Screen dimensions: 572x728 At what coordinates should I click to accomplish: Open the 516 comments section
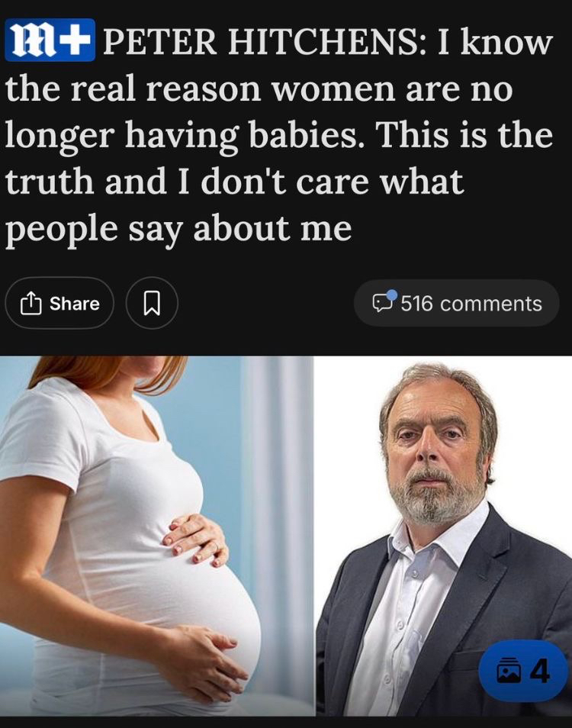click(x=457, y=303)
